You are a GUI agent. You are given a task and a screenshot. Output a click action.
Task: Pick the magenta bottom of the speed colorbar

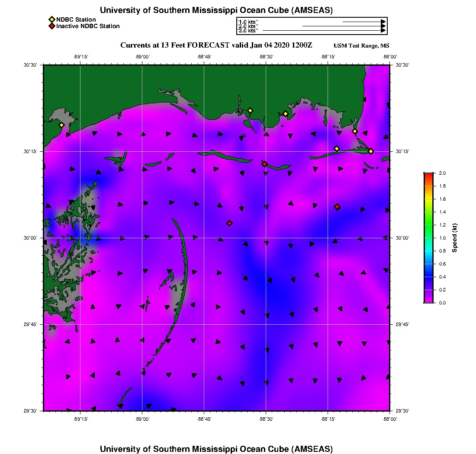click(428, 301)
